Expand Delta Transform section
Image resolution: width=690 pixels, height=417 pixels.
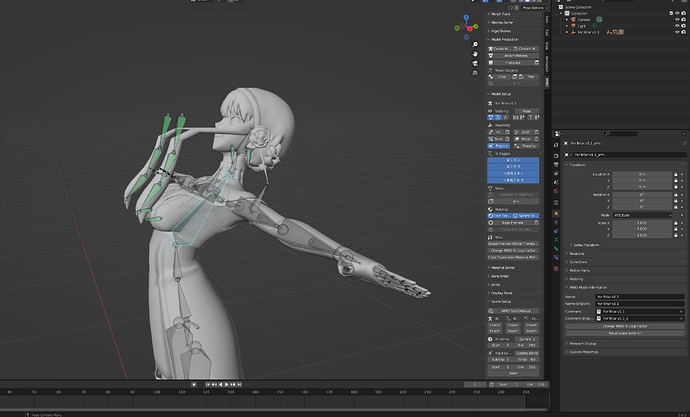(585, 245)
